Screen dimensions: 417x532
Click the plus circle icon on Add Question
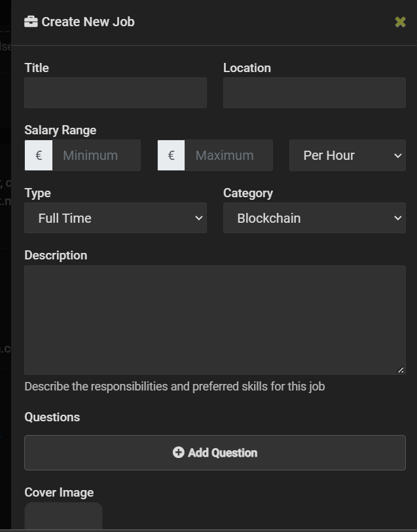tap(178, 453)
